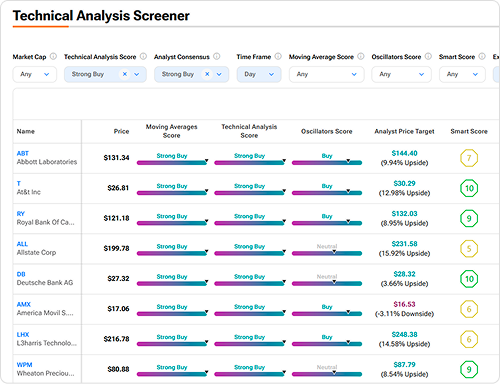Screen dimensions: 500x384
Task: Open the DB ticker link
Action: [21, 274]
